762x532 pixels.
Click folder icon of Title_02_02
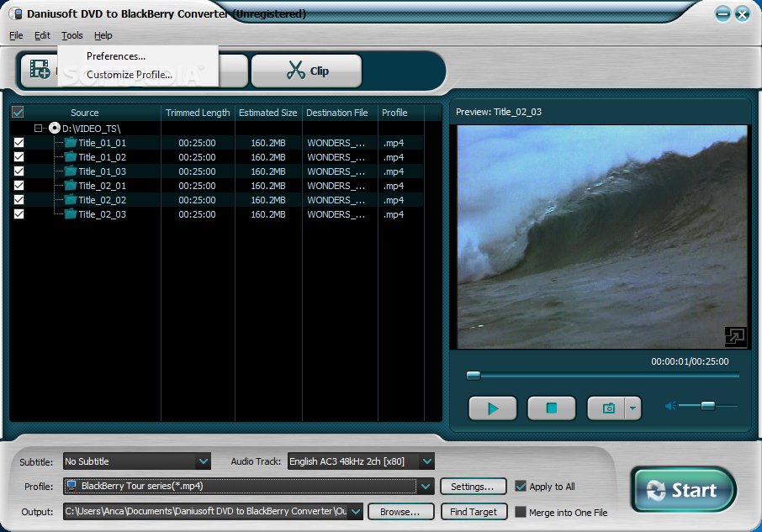point(71,199)
